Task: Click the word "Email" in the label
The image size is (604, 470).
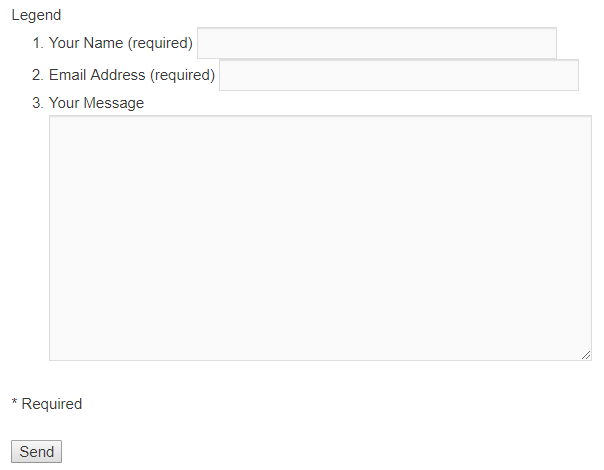Action: [68, 75]
